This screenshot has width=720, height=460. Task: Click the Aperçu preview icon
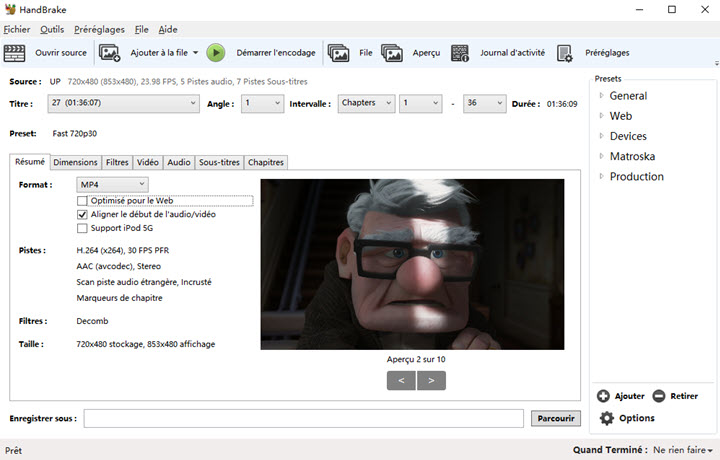pos(392,53)
